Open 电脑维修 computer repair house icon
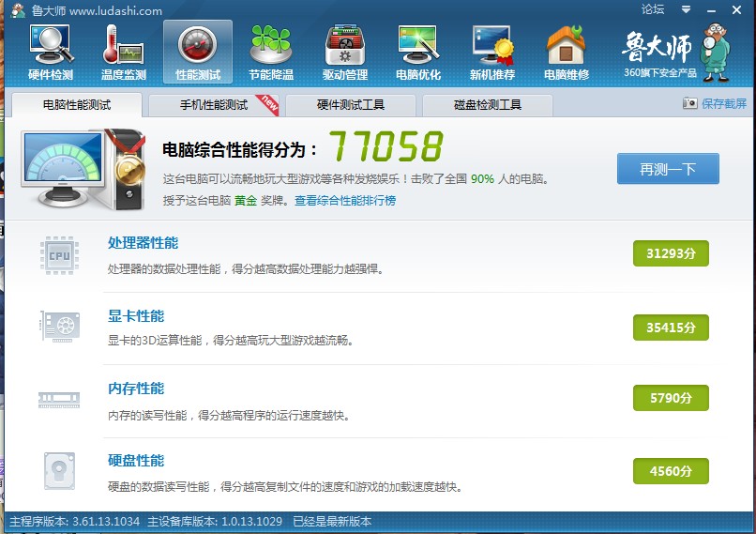The height and width of the screenshot is (534, 756). (566, 53)
